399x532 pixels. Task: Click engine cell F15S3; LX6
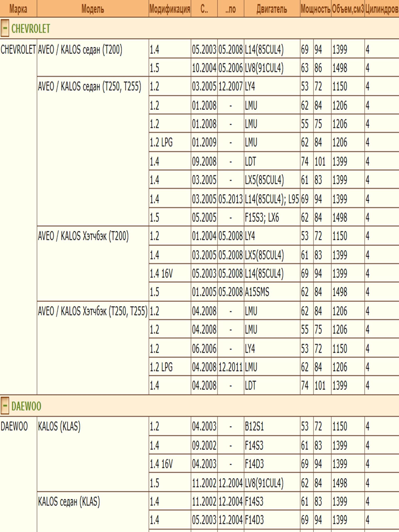(262, 218)
